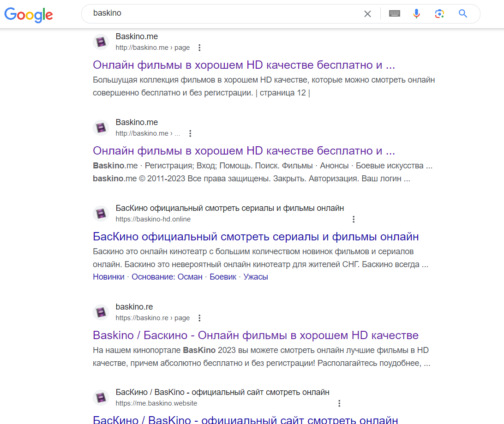Image resolution: width=504 pixels, height=424 pixels.
Task: Open three-dot menu for baskino-hd.online result
Action: click(354, 219)
